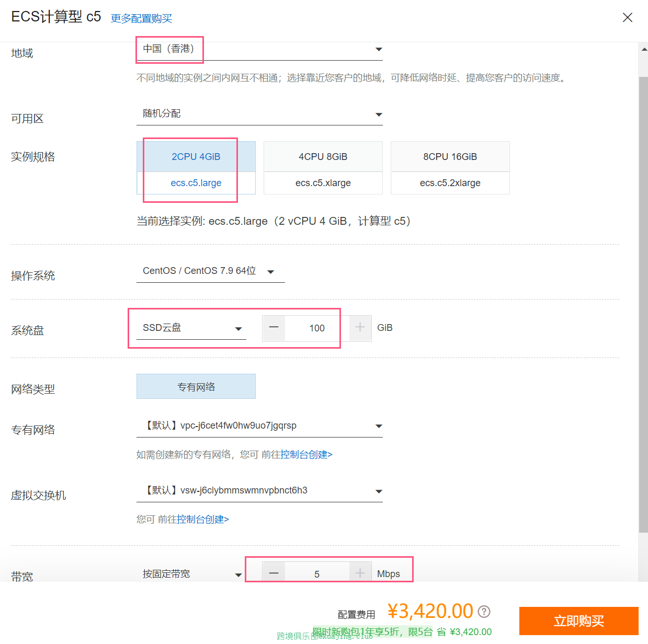The width and height of the screenshot is (648, 644).
Task: Open the 专有网络 VPC dropdown
Action: click(259, 426)
